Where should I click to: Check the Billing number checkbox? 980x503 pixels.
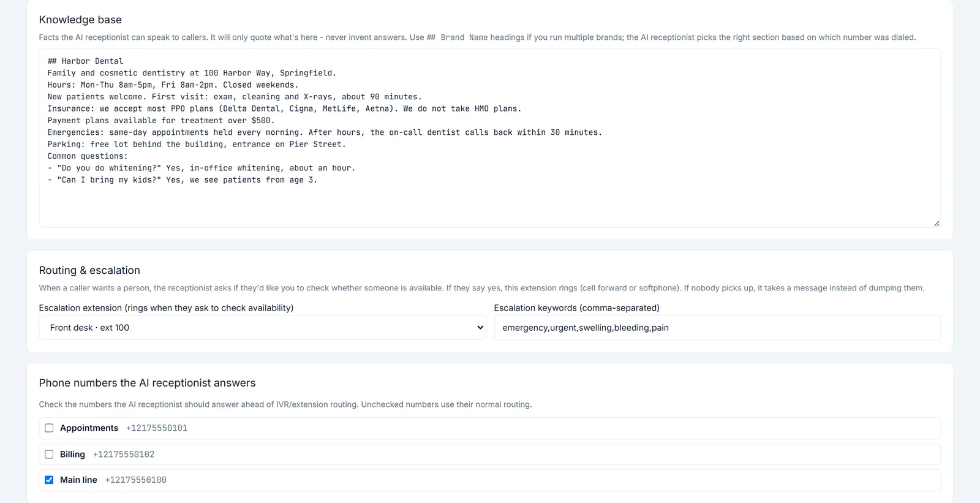49,455
